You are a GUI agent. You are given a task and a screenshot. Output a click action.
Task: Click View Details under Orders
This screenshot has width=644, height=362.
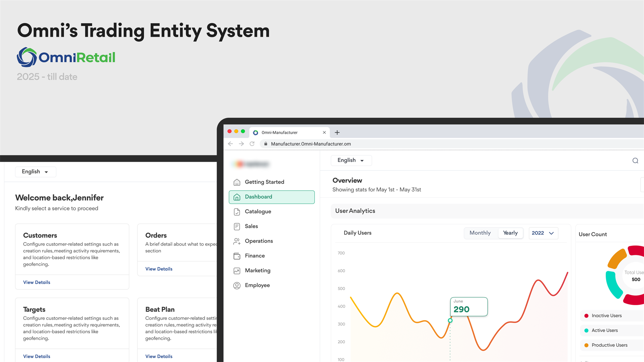159,269
